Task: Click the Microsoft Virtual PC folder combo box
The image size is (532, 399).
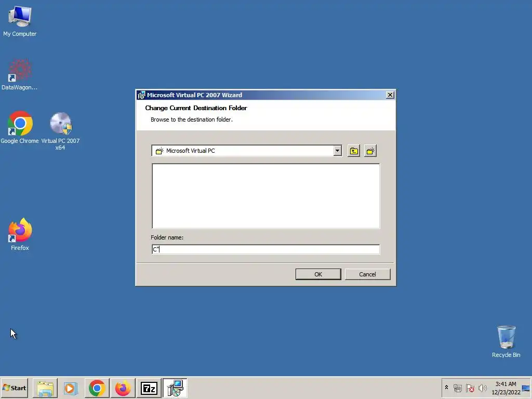Action: [247, 151]
